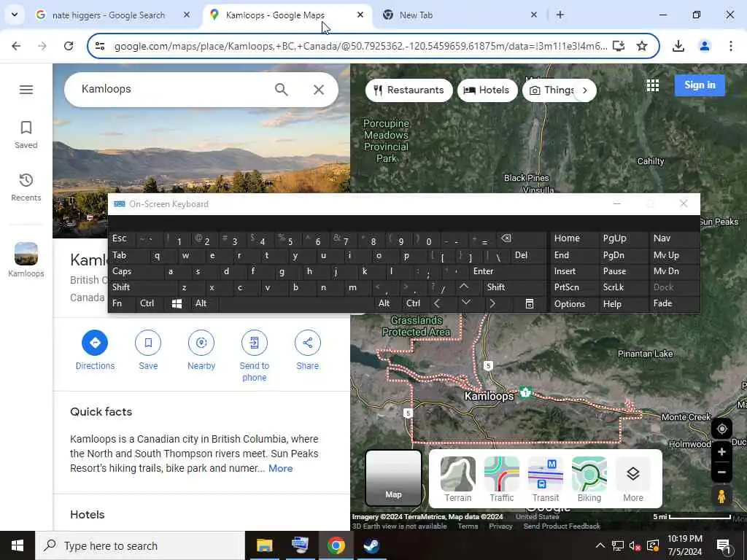The height and width of the screenshot is (560, 747).
Task: Open Steam from the taskbar
Action: point(371,545)
